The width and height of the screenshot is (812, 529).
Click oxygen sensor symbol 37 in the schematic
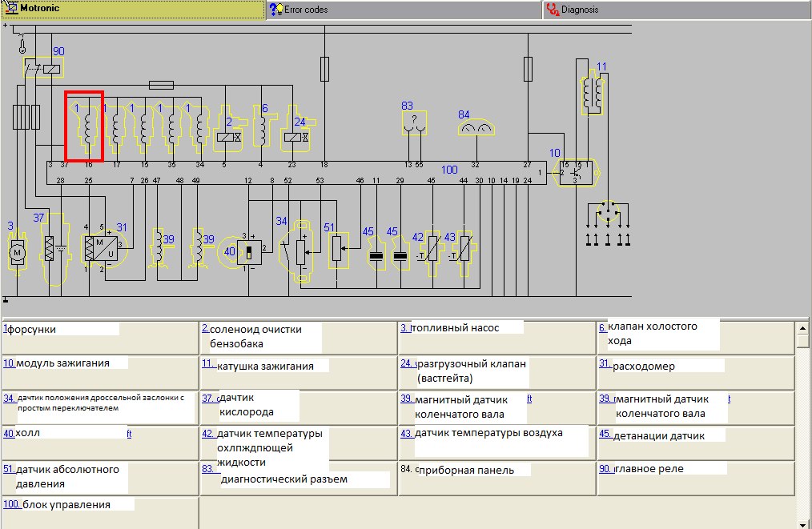coord(53,248)
